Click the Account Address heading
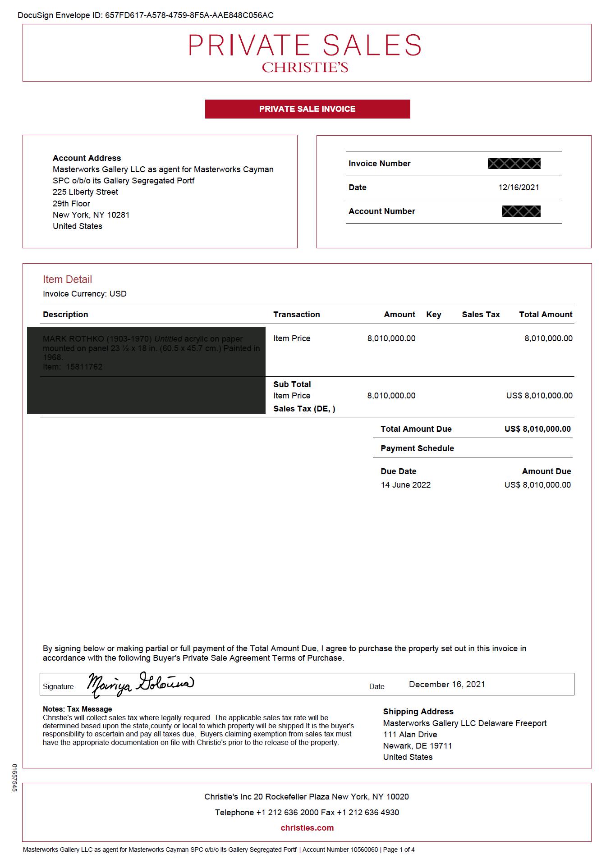The height and width of the screenshot is (868, 615). (x=87, y=158)
